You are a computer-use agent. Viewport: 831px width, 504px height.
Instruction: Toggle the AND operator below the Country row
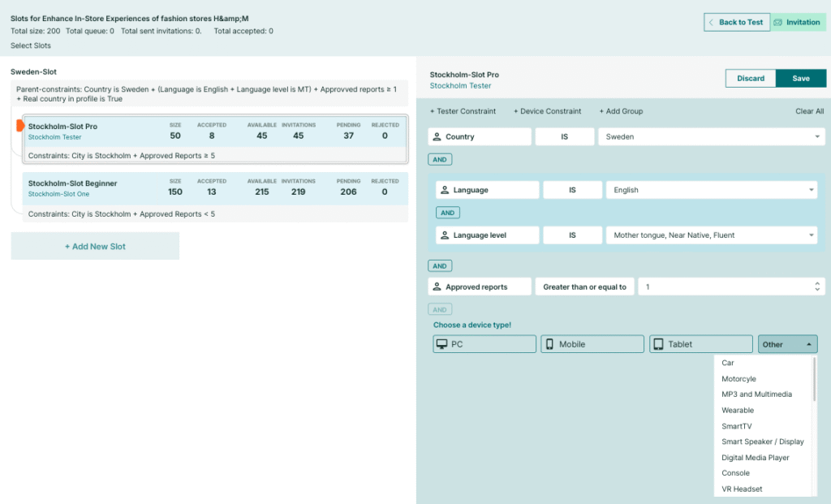click(440, 160)
